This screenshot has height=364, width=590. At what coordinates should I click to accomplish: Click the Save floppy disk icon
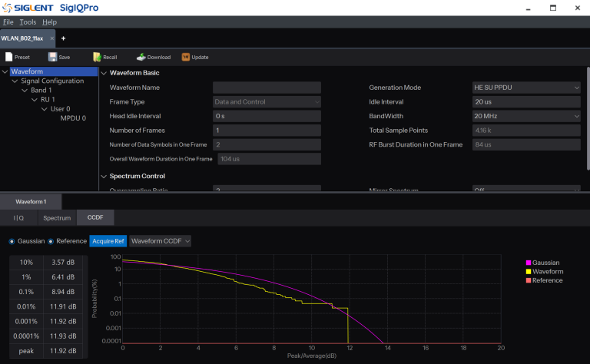[52, 57]
